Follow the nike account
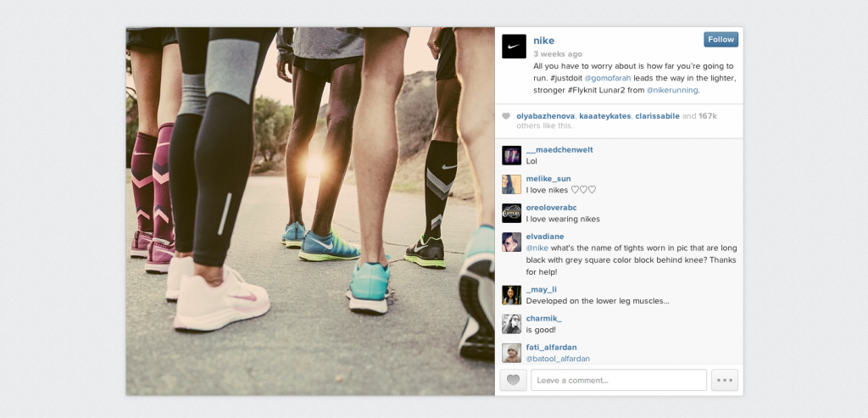The width and height of the screenshot is (868, 418). pos(721,39)
